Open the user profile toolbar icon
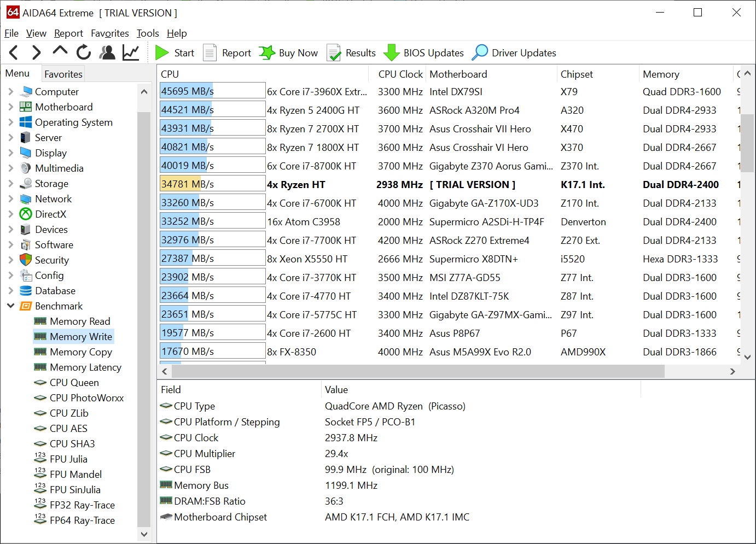 (x=107, y=52)
